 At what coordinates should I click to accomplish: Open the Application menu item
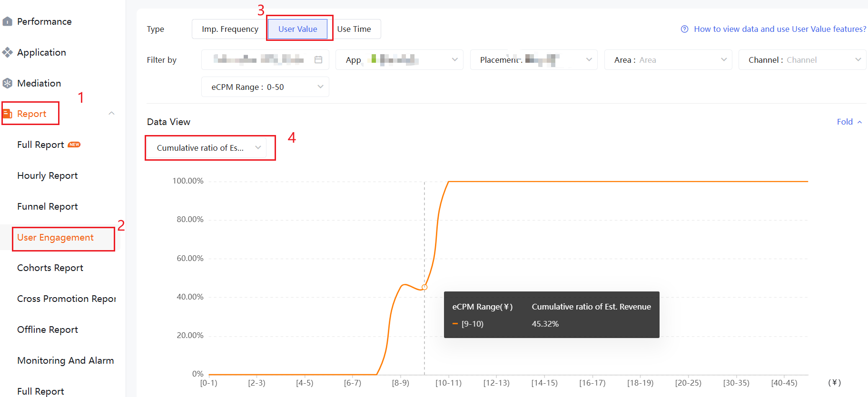click(x=41, y=52)
